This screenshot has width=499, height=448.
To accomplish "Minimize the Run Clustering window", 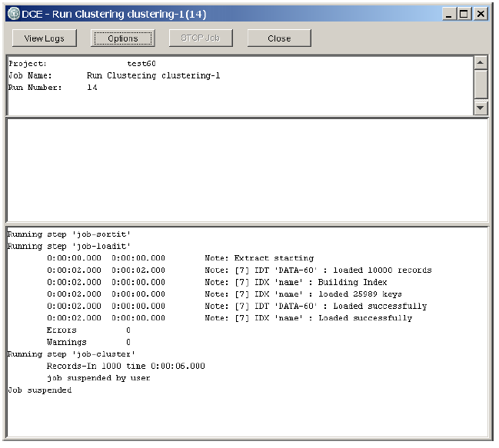I will (x=448, y=14).
